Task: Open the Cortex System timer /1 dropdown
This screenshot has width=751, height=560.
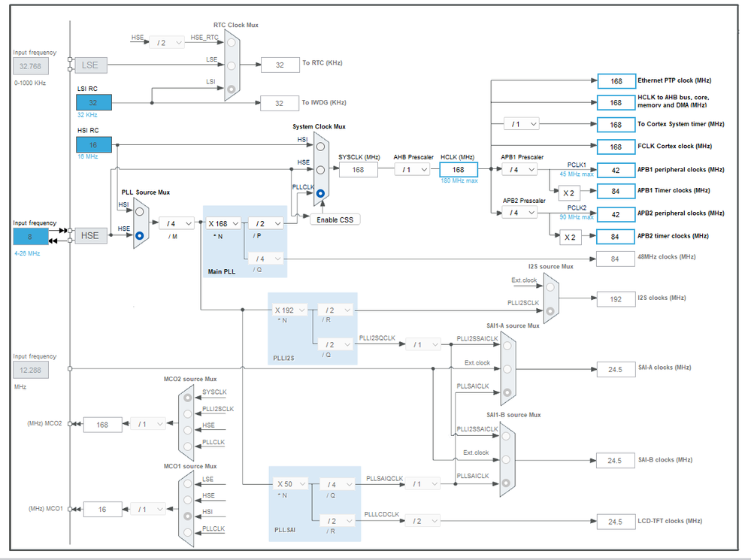Action: tap(522, 124)
